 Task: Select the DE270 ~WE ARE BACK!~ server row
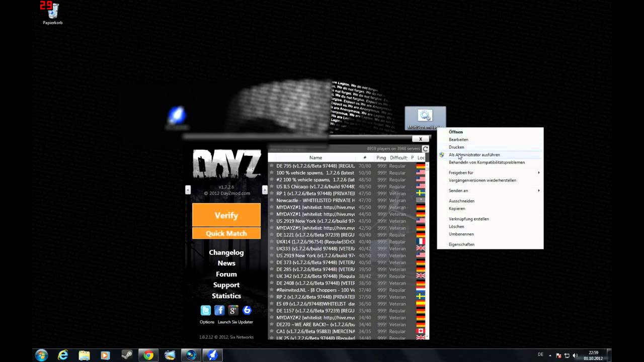click(x=347, y=324)
